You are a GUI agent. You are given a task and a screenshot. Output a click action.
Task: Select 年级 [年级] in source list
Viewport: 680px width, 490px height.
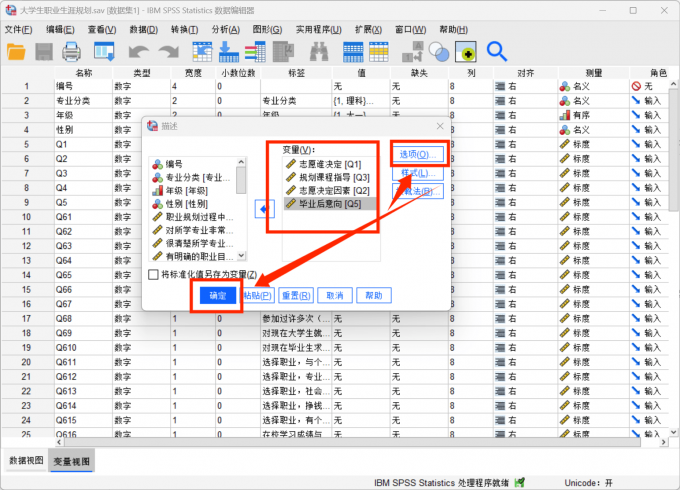point(193,190)
